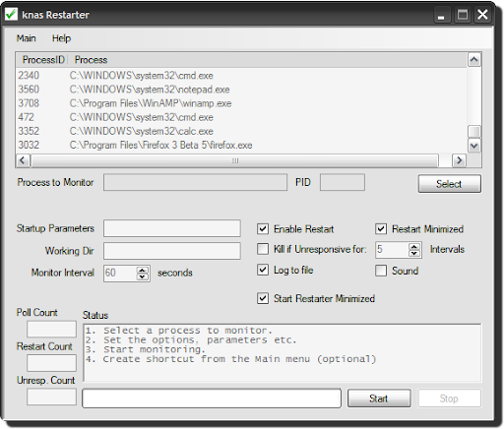Click the Stop button
504x429 pixels.
(x=449, y=398)
